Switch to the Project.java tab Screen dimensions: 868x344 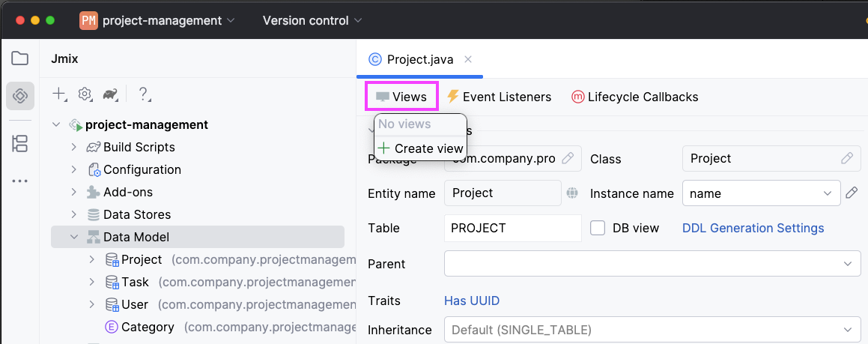coord(419,60)
